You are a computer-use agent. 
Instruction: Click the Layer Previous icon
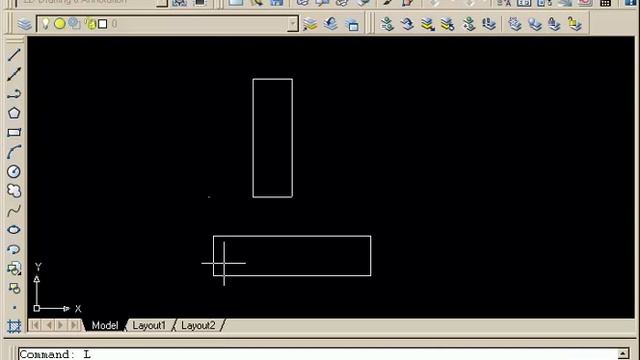(331, 24)
